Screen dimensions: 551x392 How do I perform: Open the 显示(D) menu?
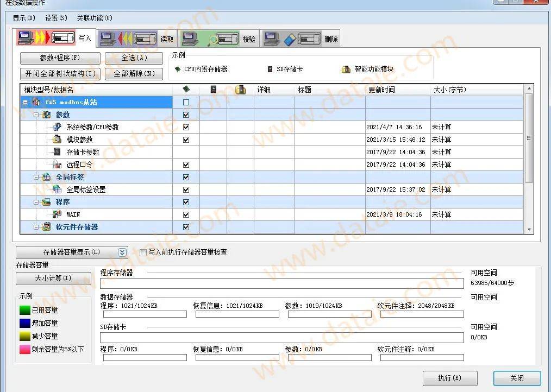pos(24,18)
